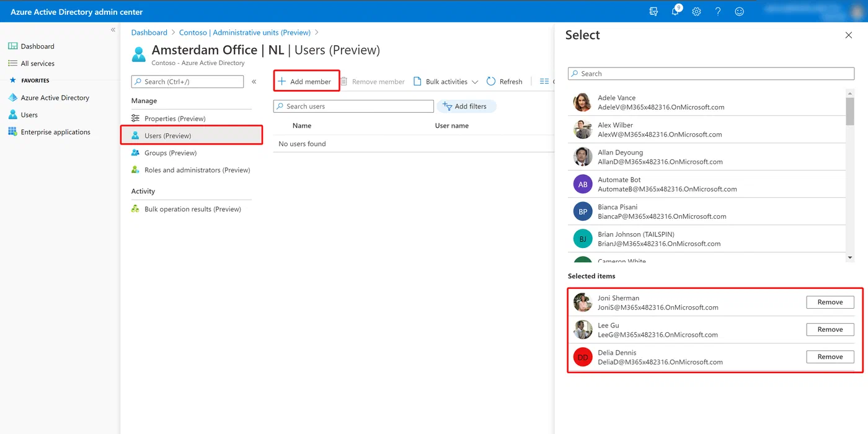Click the teal BJ avatar

pos(583,239)
